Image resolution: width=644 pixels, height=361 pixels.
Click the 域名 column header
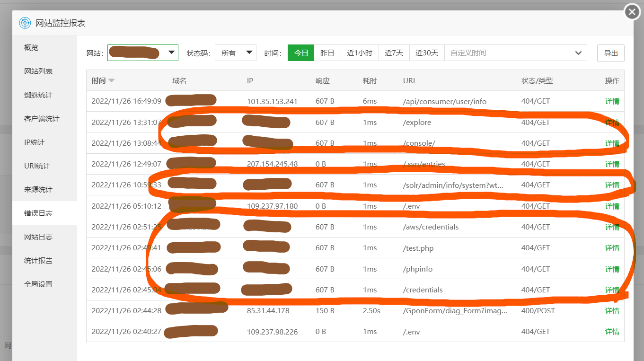[x=179, y=80]
